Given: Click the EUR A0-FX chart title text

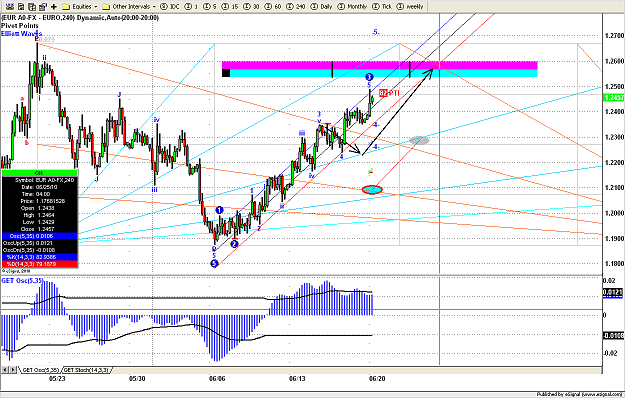Looking at the screenshot, I should [x=80, y=18].
